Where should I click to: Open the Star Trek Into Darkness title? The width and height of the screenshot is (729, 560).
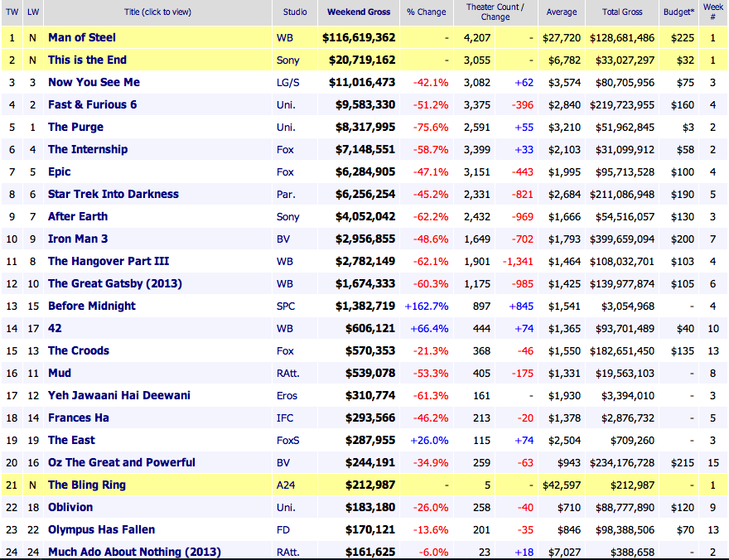(113, 194)
